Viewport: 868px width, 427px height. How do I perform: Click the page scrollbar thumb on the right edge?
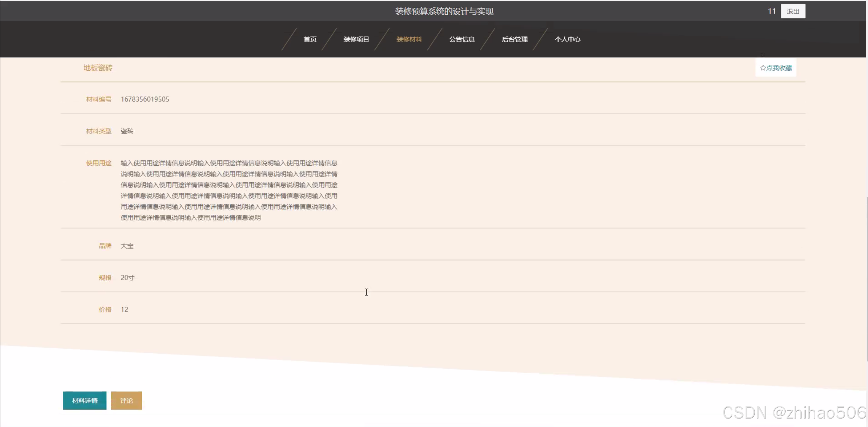[867, 278]
